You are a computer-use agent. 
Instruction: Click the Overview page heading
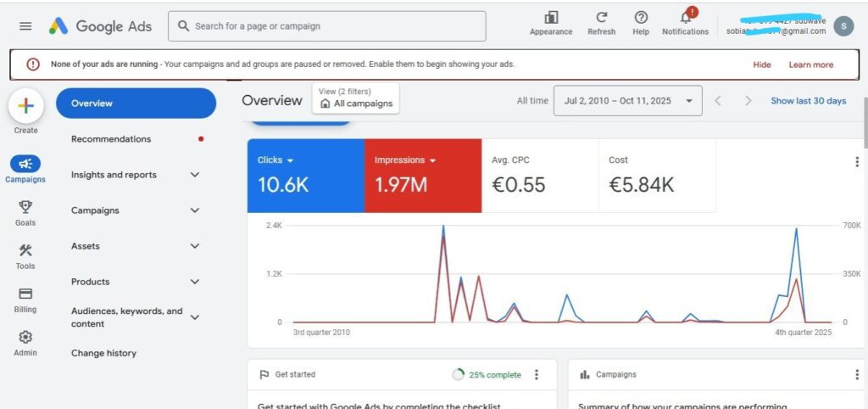[272, 100]
